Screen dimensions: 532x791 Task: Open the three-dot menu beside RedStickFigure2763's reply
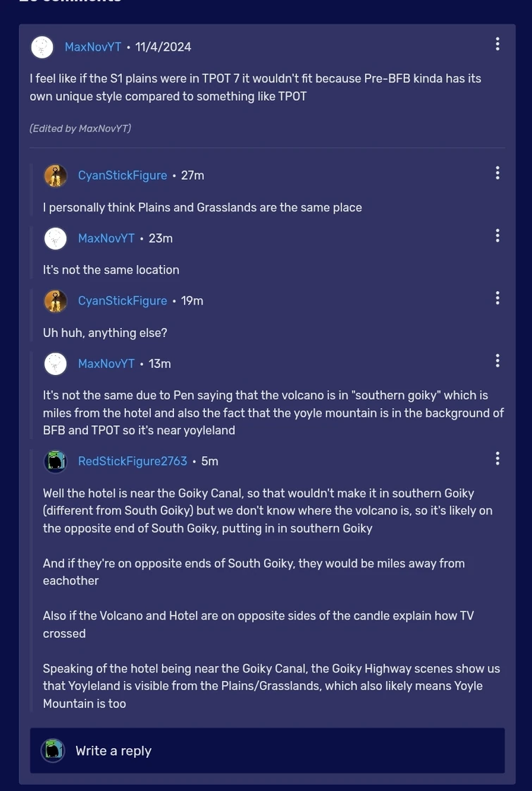point(497,458)
